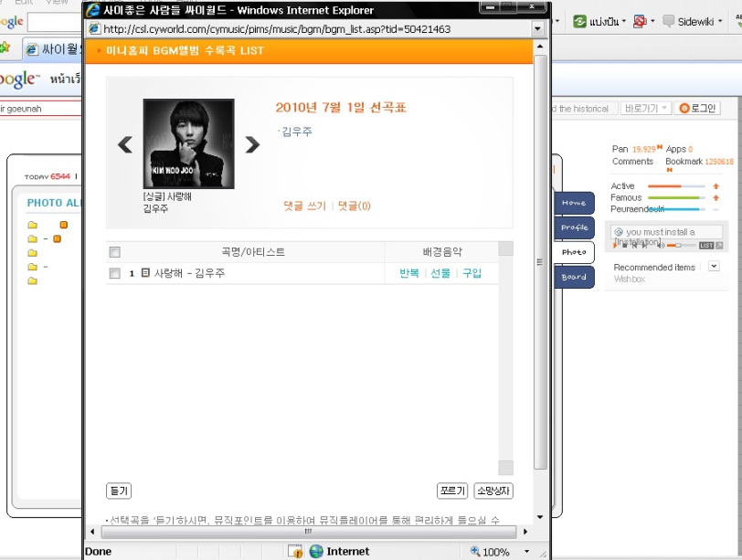Select the Photo tab in minihompy
742x560 pixels.
[x=574, y=252]
